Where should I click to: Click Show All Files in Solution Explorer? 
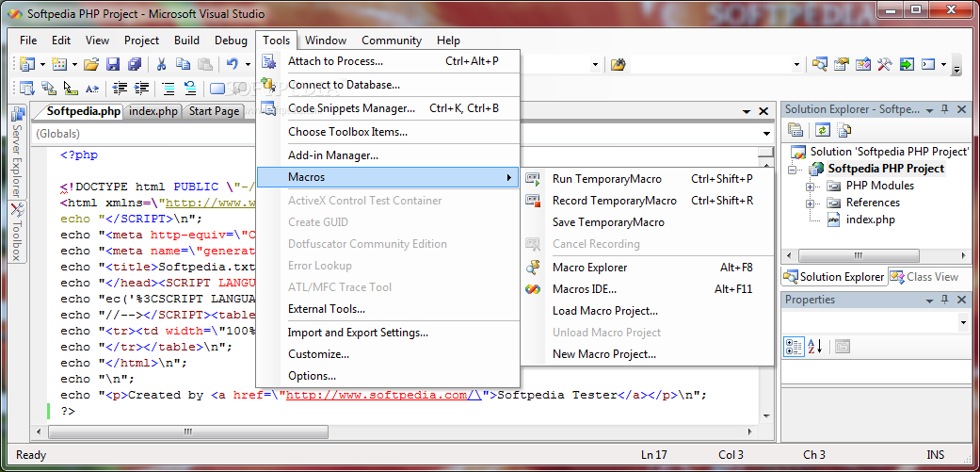[x=844, y=130]
